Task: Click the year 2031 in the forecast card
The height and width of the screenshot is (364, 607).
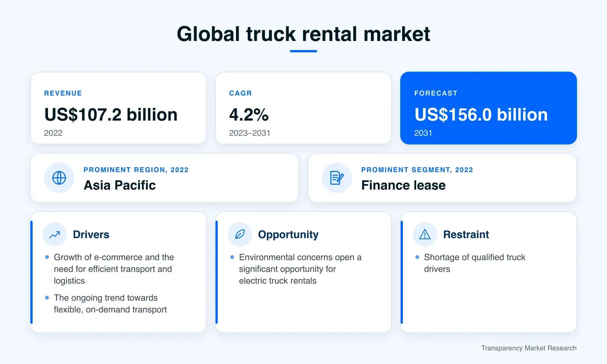Action: 423,133
